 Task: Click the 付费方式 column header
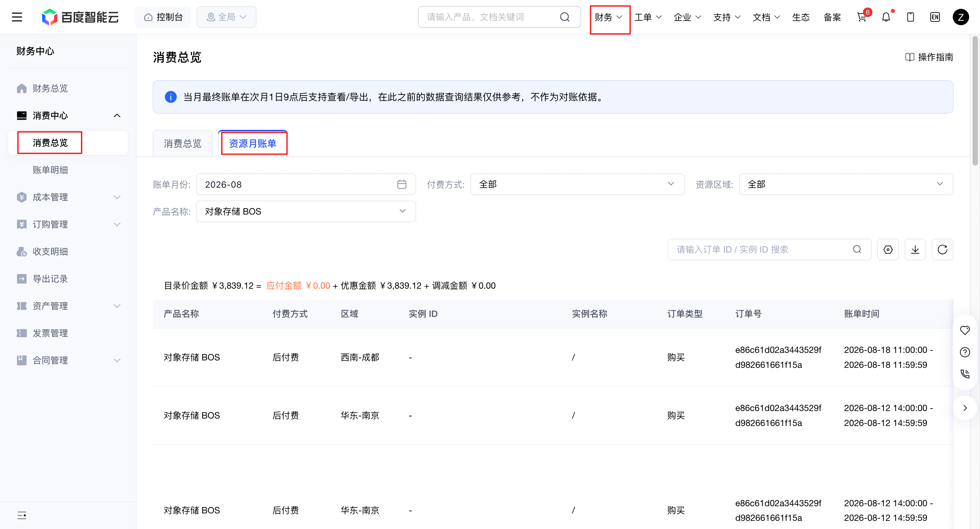coord(290,313)
